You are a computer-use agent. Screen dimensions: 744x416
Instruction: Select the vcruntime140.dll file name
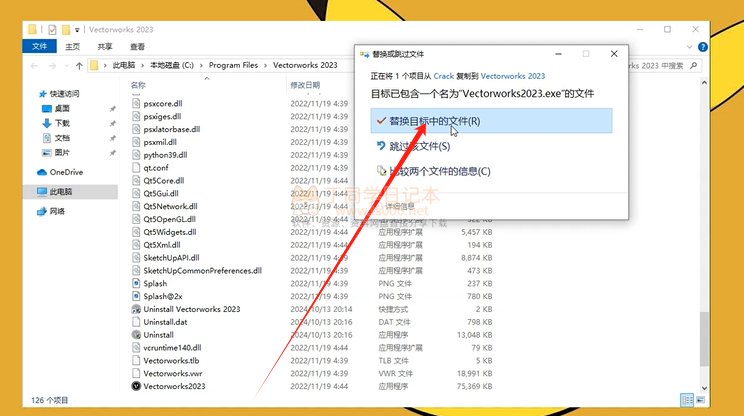tap(172, 348)
